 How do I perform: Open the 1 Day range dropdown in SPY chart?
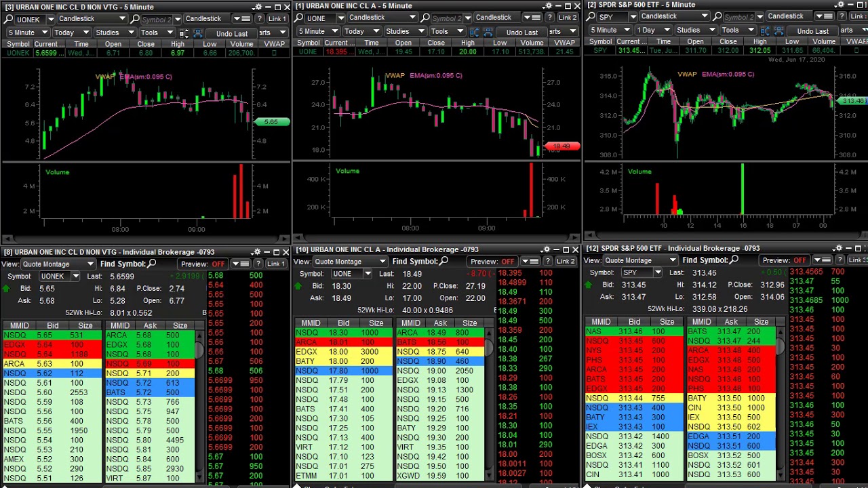653,30
